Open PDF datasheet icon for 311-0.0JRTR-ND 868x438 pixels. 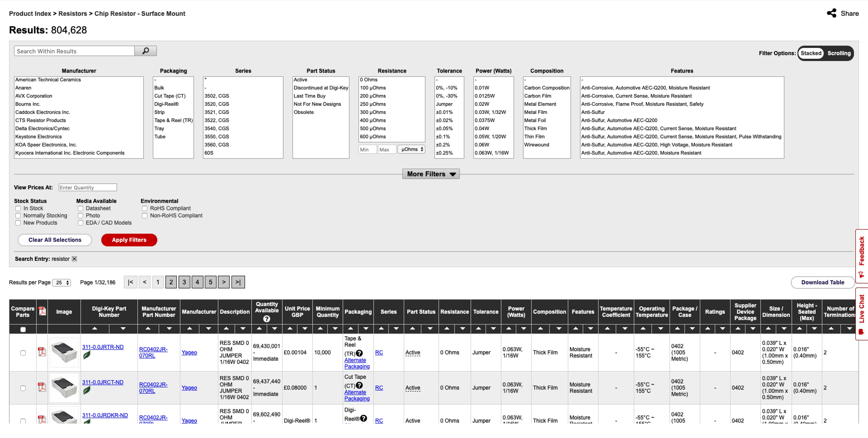(x=42, y=352)
